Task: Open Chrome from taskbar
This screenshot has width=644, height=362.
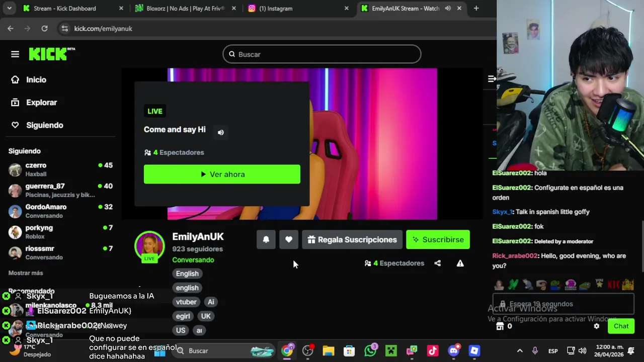Action: click(x=287, y=350)
